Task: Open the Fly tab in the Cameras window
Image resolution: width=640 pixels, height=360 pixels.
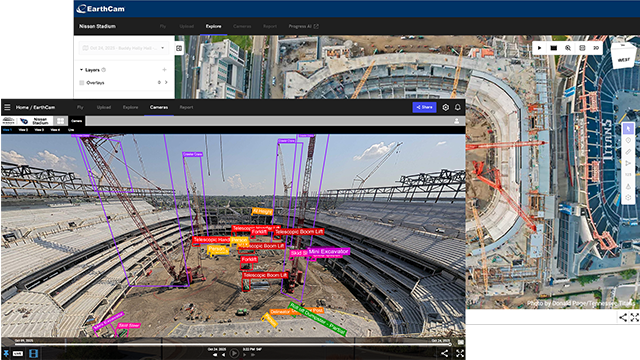Action: (80, 107)
